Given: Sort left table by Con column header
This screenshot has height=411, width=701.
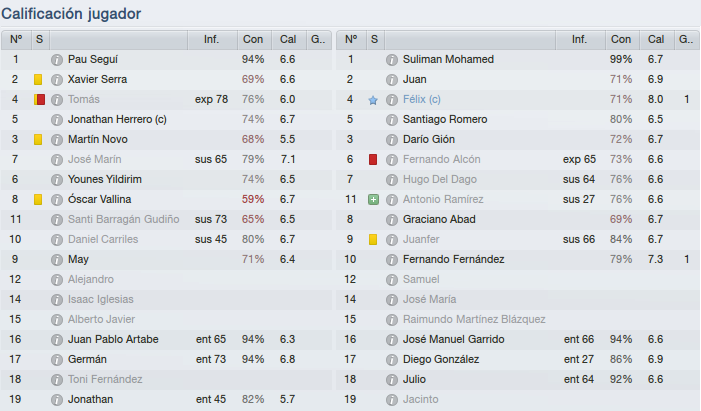Looking at the screenshot, I should pos(253,40).
